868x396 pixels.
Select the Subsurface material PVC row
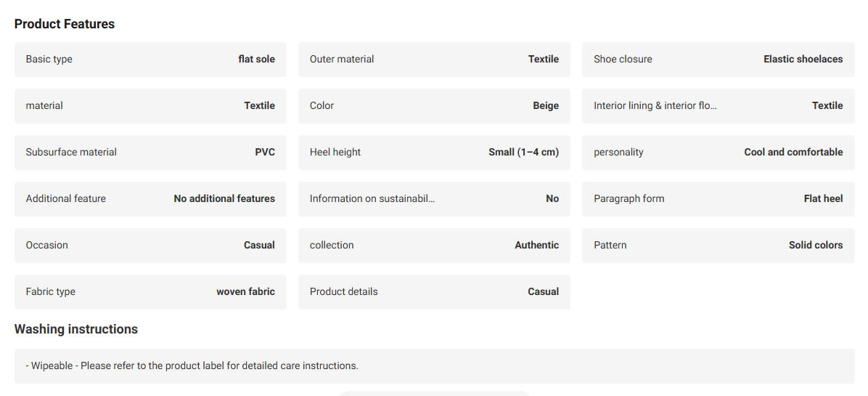150,153
